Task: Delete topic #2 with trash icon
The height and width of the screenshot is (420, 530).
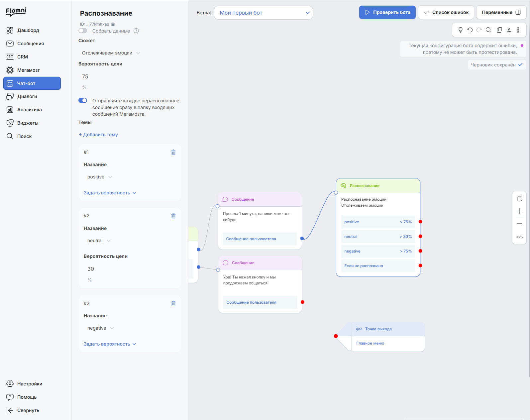Action: (x=173, y=216)
